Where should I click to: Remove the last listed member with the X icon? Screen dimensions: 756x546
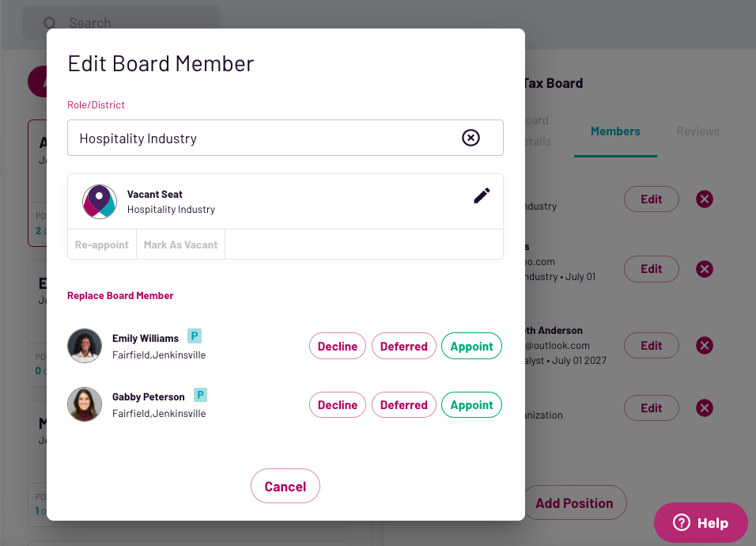click(x=704, y=408)
